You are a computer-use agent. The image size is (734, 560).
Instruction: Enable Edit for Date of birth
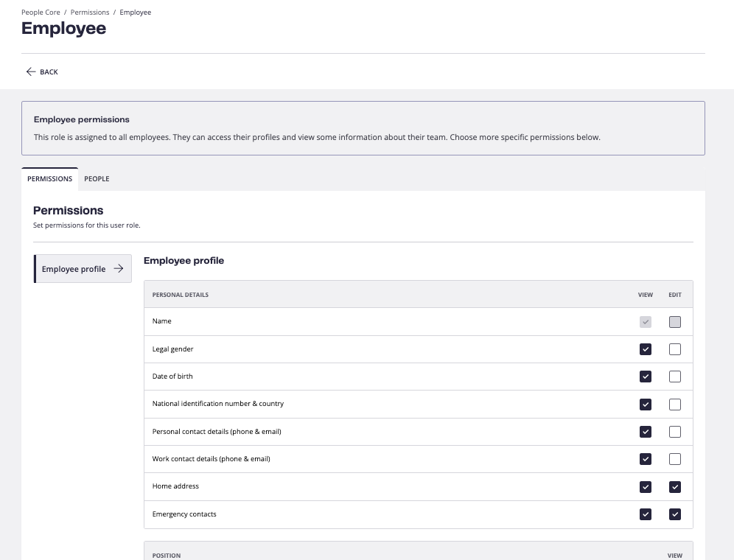click(x=675, y=377)
